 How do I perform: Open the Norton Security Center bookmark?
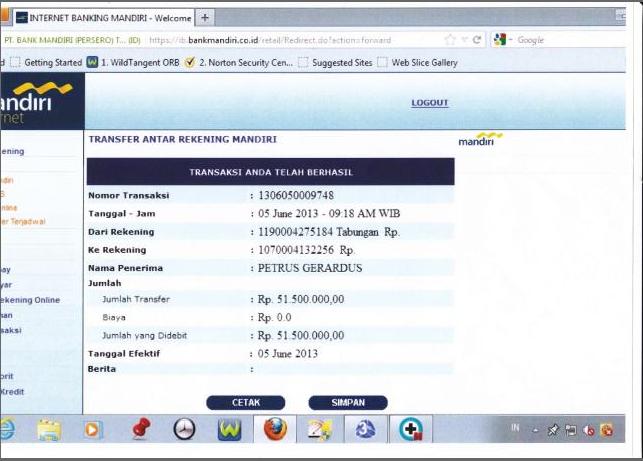244,62
